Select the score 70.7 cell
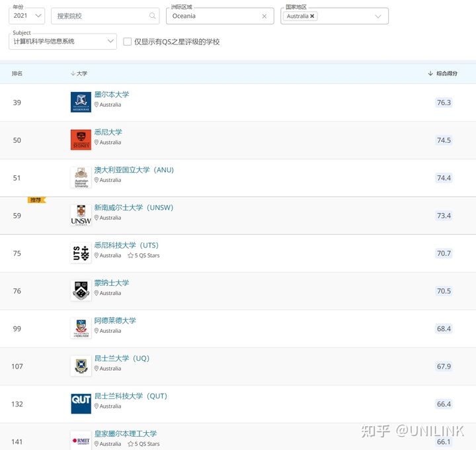This screenshot has height=450, width=476. (444, 253)
